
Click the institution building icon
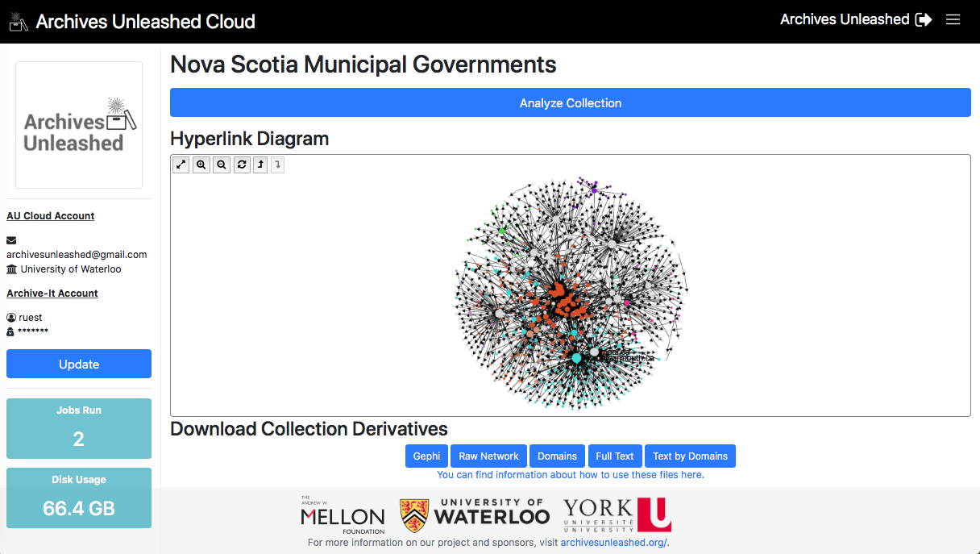point(11,269)
